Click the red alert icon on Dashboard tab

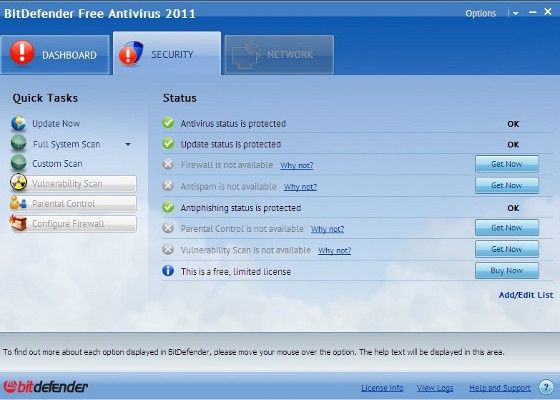tap(22, 52)
